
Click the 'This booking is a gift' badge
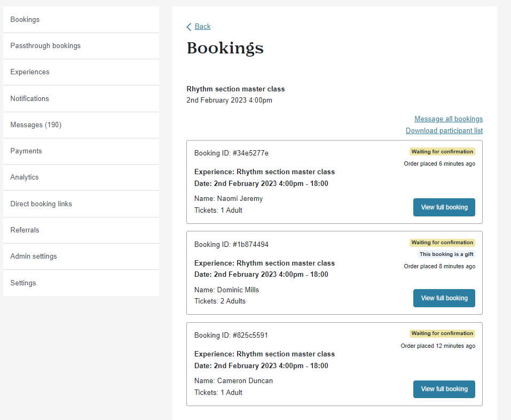(x=446, y=254)
